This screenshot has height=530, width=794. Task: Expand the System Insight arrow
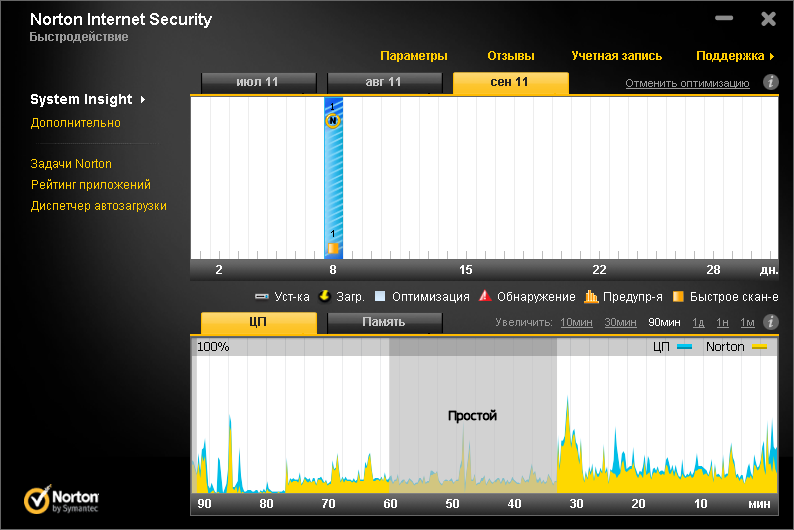coord(143,100)
